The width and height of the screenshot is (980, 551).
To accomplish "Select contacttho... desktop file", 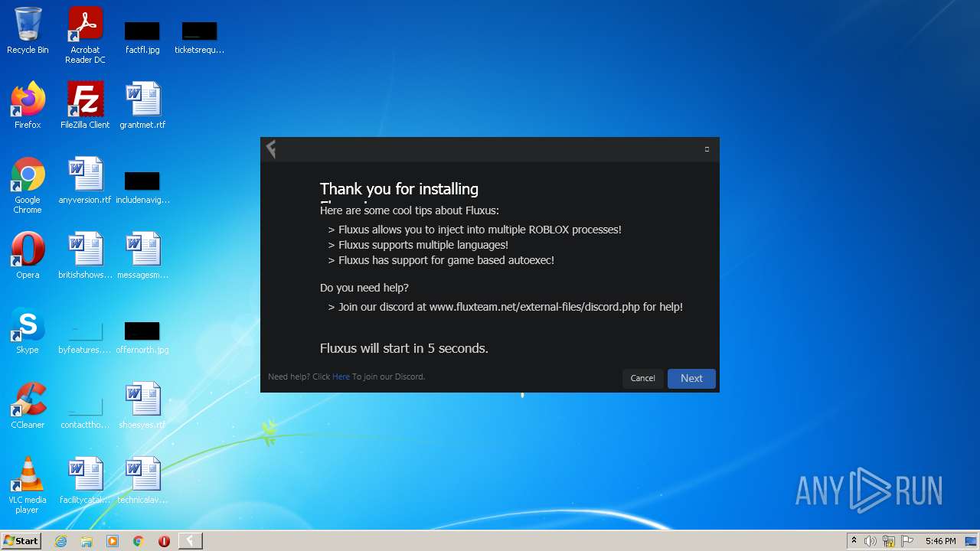I will tap(85, 412).
